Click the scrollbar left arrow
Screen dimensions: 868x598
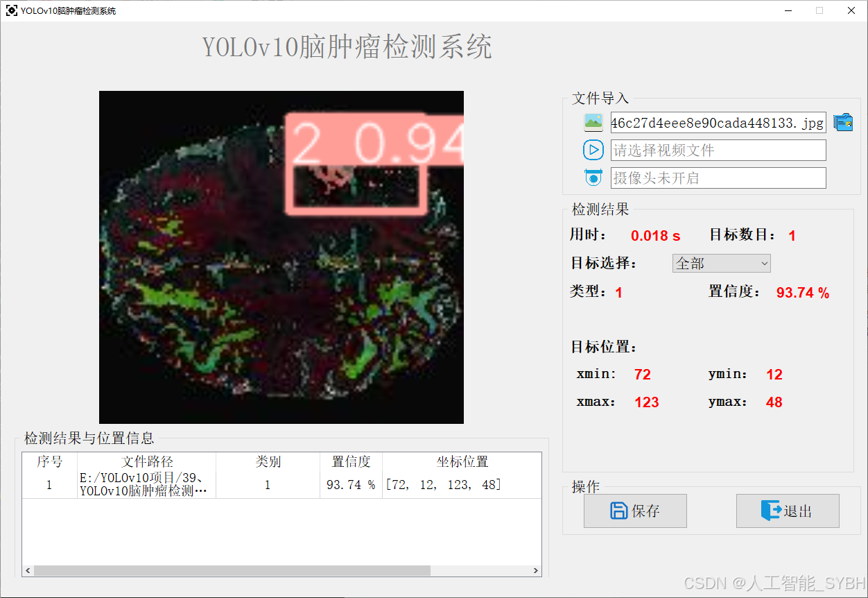[x=28, y=570]
